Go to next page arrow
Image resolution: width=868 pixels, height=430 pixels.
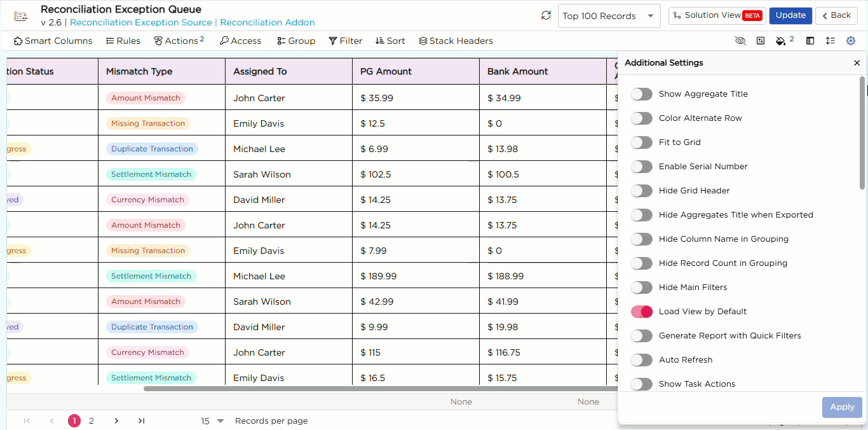116,420
